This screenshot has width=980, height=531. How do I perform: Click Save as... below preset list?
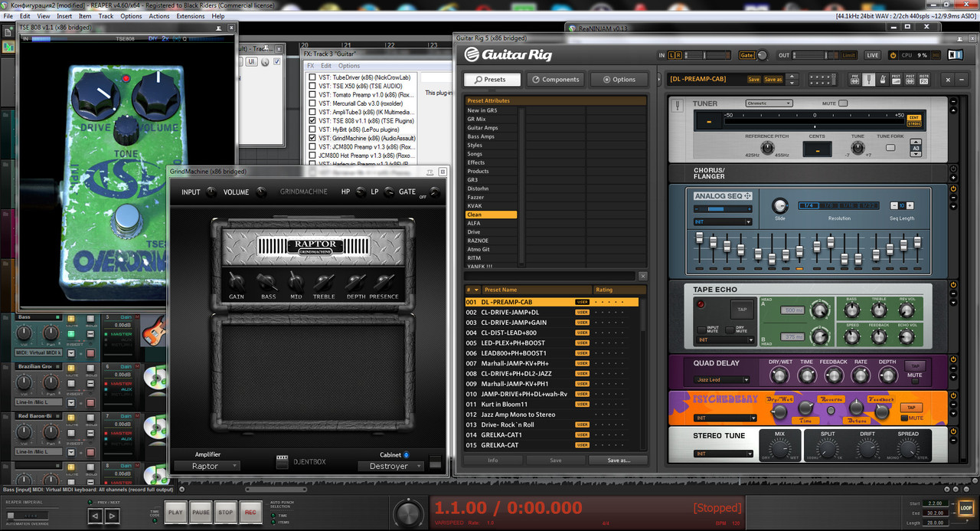click(618, 461)
